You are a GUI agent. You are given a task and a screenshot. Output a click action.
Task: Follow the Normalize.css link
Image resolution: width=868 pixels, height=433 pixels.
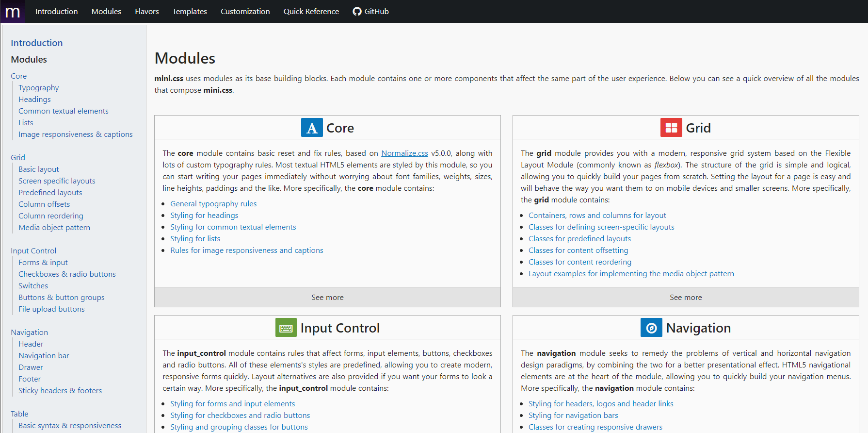[404, 153]
